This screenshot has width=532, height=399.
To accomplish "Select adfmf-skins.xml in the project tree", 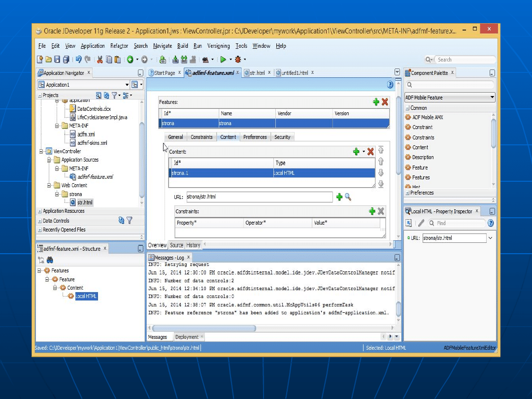I will coord(92,143).
